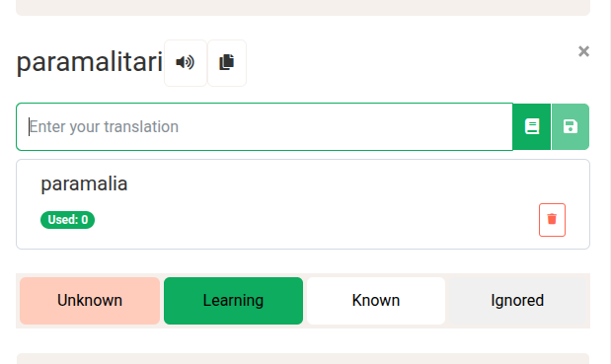Mark word status as Unknown
The image size is (611, 364).
(x=90, y=301)
